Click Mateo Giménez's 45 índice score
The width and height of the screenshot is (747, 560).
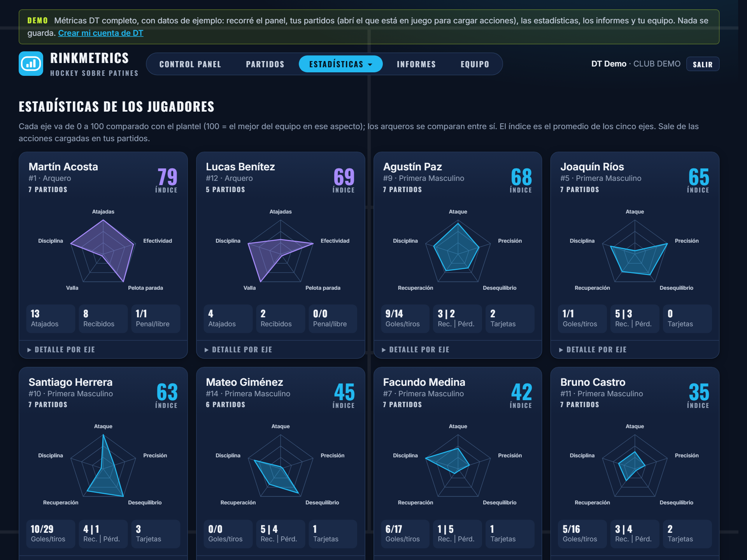tap(344, 392)
